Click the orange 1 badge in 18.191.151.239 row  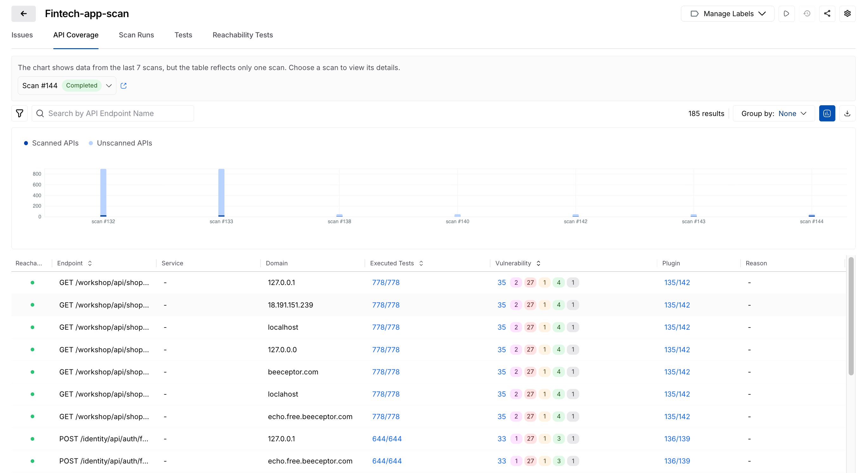click(544, 305)
